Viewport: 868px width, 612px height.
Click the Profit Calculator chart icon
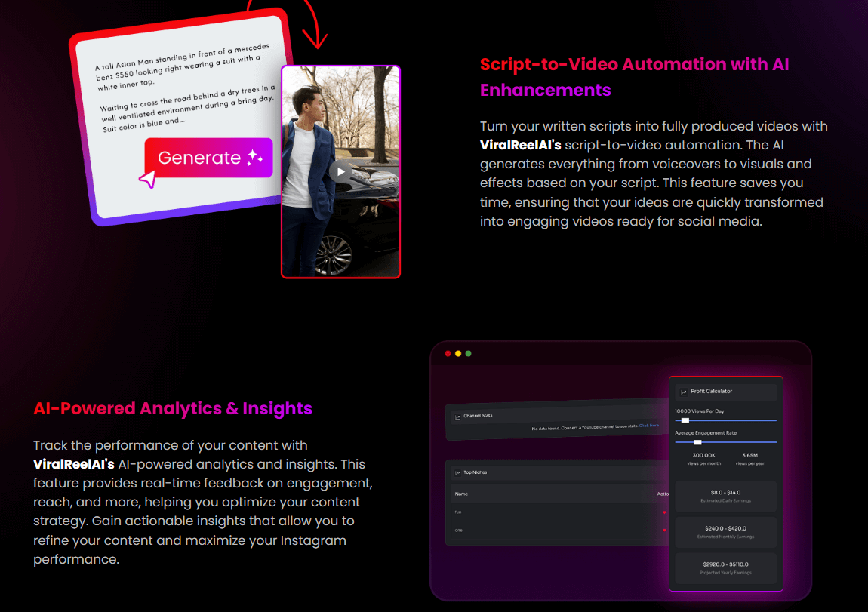(684, 392)
